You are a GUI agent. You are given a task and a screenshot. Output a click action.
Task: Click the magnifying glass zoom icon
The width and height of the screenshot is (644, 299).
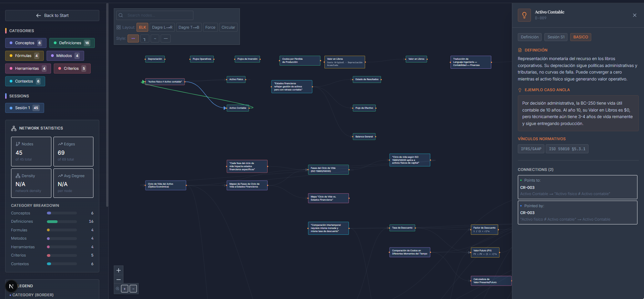(x=118, y=289)
